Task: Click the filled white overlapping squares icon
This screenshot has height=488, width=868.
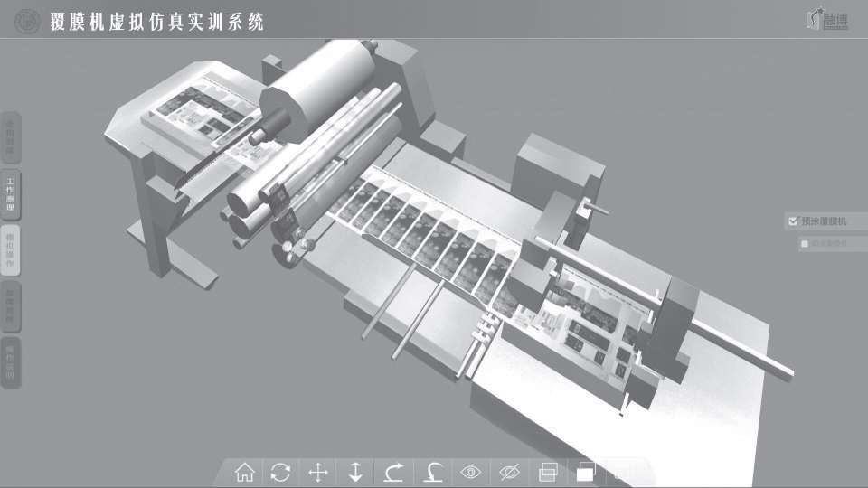Action: coord(585,472)
